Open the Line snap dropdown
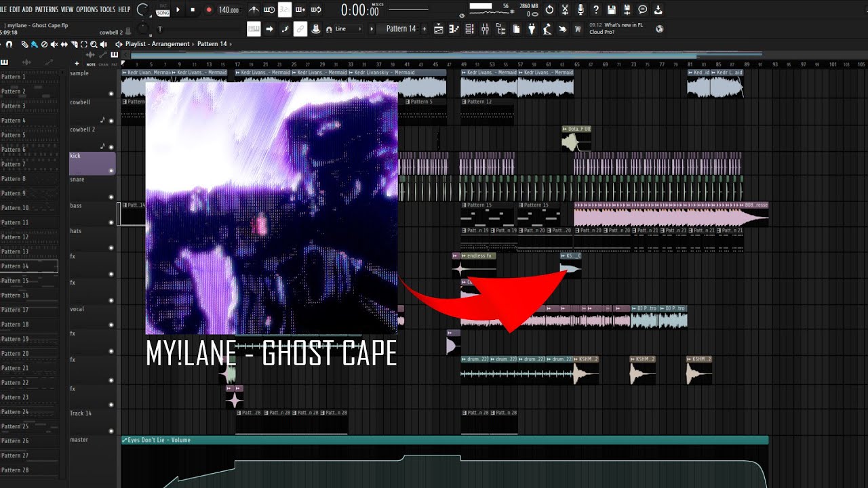868x488 pixels. (350, 29)
